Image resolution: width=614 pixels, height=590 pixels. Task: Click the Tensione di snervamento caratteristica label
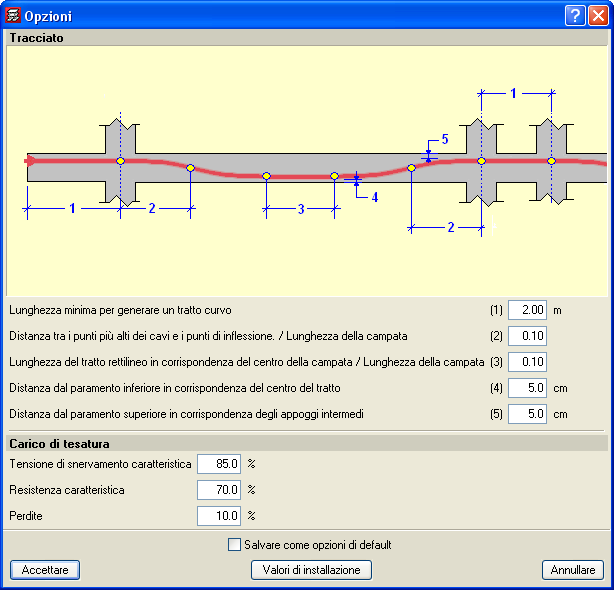[100, 464]
